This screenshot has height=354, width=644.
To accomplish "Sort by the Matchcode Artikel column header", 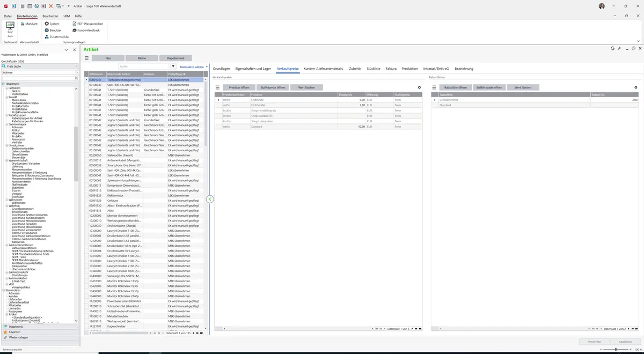I will [124, 74].
